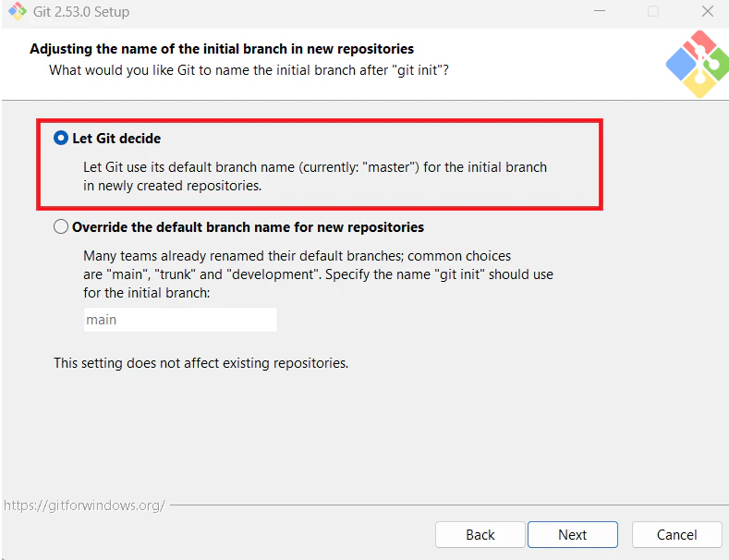
Task: Choose Override the default branch name option
Action: (x=61, y=227)
